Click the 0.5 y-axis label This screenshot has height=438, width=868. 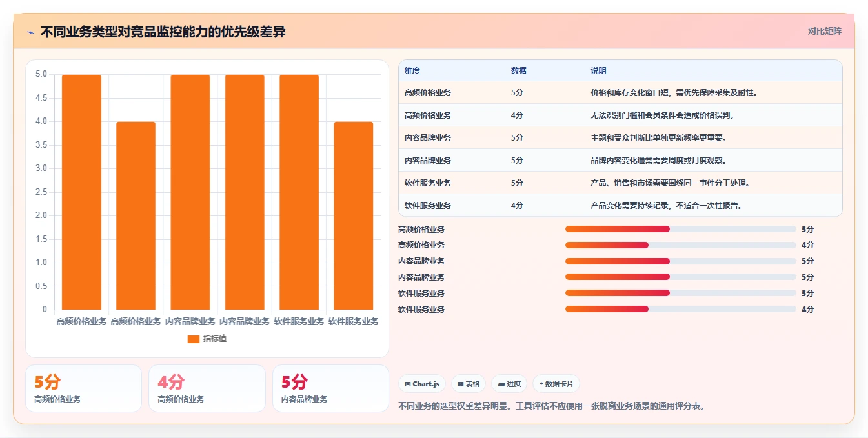click(x=41, y=286)
